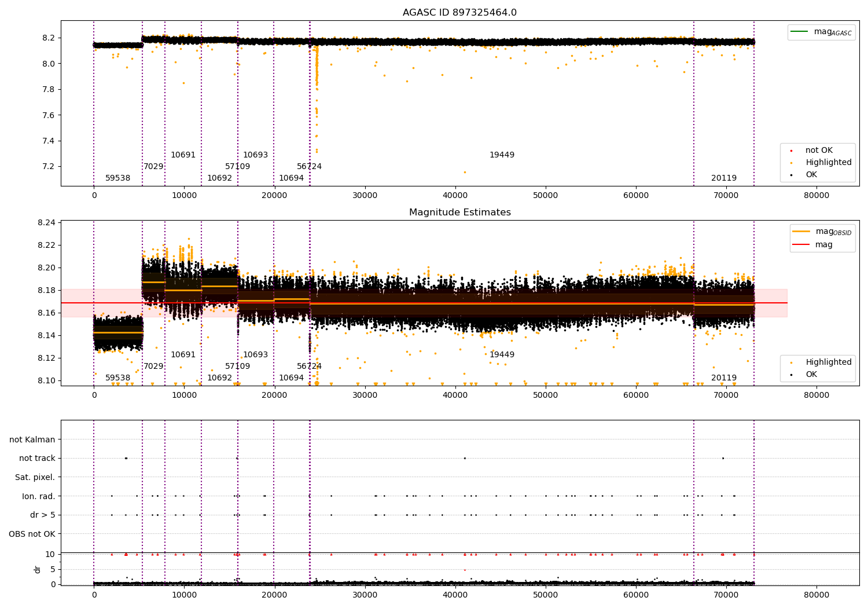Click OBSID label 19449 in top plot
868x608 pixels.
[502, 155]
